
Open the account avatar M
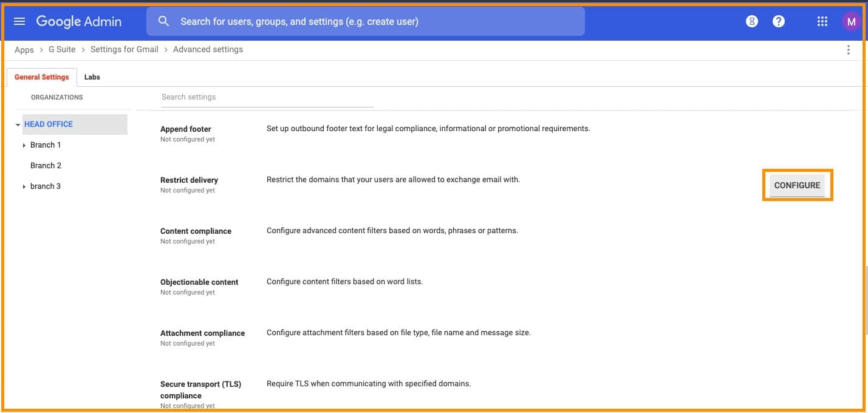point(851,21)
